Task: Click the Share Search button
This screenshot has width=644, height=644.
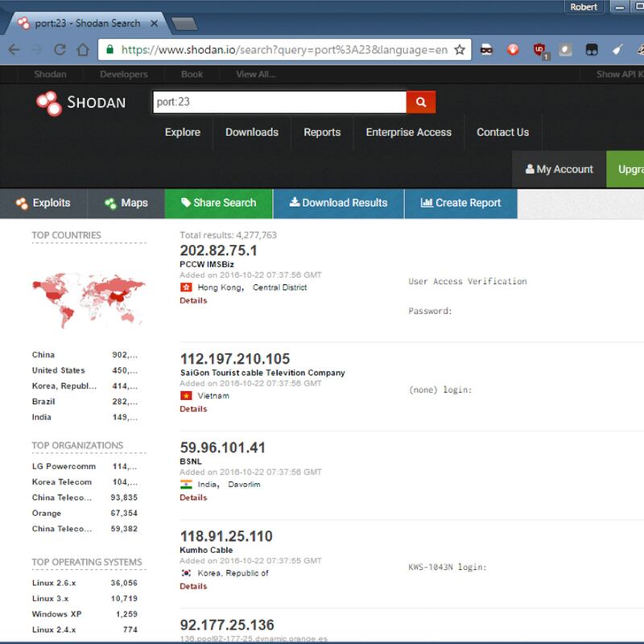Action: point(218,203)
